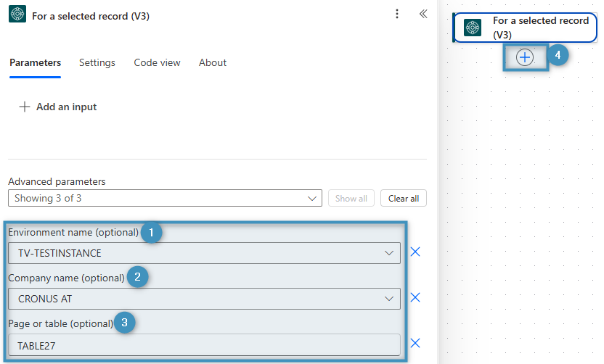Select the For a selected record (V3) canvas card
This screenshot has height=364, width=604.
(x=526, y=28)
